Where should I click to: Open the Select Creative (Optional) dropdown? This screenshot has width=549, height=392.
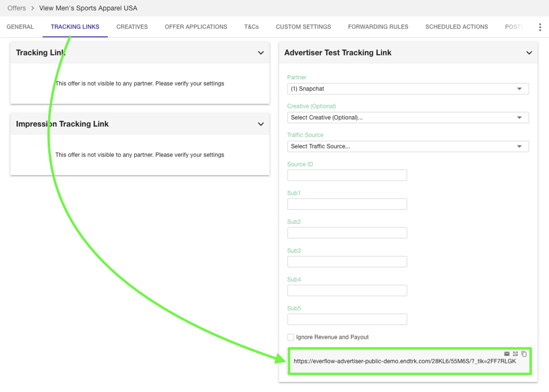(407, 118)
